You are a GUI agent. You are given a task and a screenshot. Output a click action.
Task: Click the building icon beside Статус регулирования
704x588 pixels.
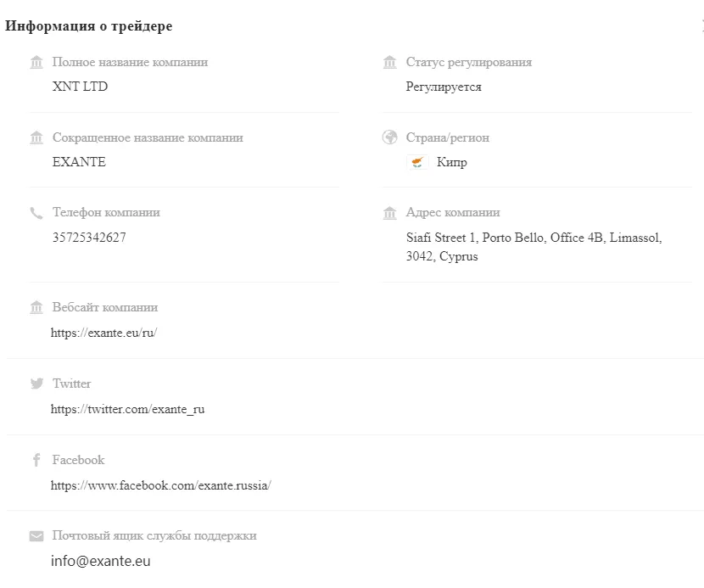point(389,62)
